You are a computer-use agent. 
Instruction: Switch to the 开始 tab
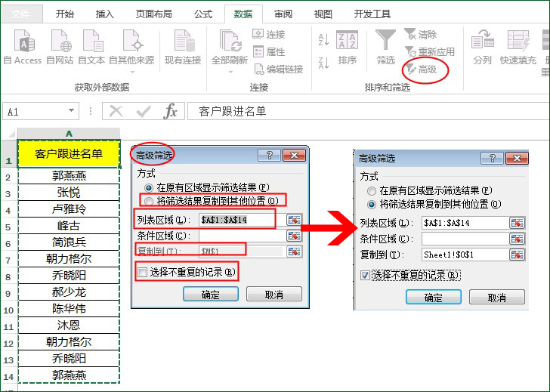tap(65, 14)
